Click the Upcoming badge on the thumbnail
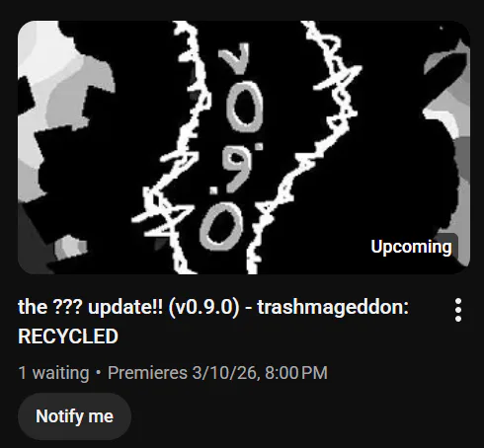Viewport: 484px width, 448px height. pyautogui.click(x=411, y=247)
